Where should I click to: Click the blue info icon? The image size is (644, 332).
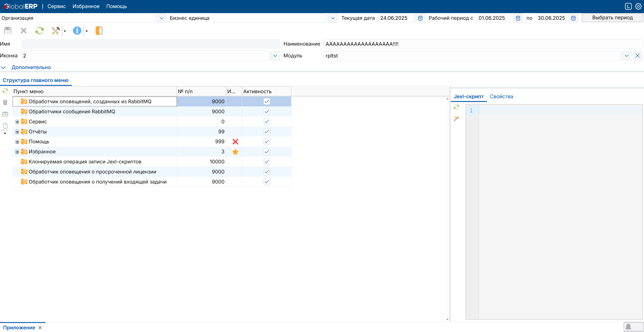pyautogui.click(x=77, y=31)
